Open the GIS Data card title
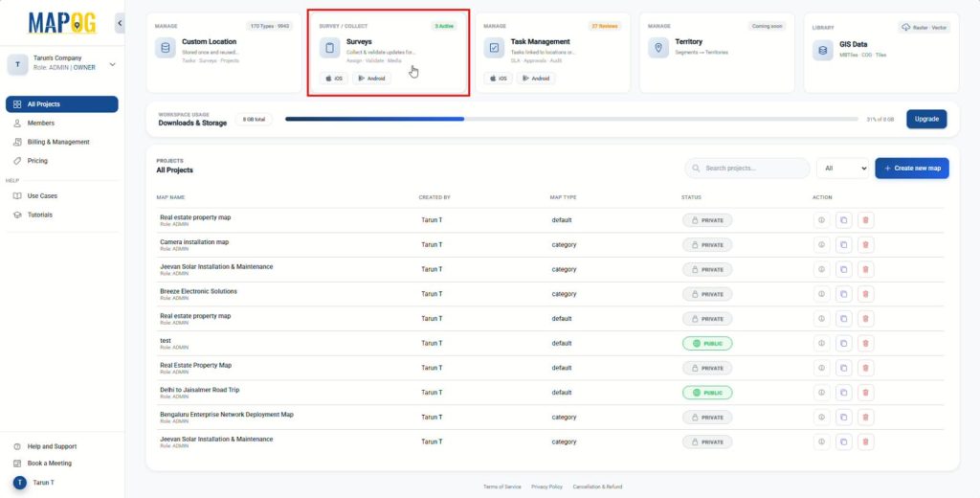 [x=853, y=44]
